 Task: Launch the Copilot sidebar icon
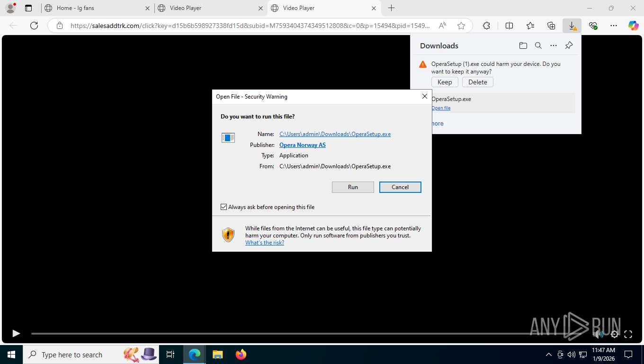(x=634, y=26)
